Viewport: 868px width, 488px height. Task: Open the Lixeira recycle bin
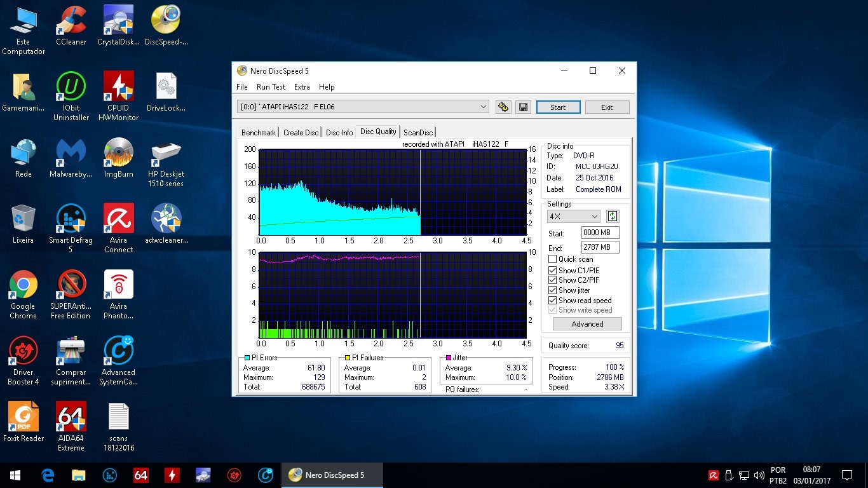click(x=24, y=224)
